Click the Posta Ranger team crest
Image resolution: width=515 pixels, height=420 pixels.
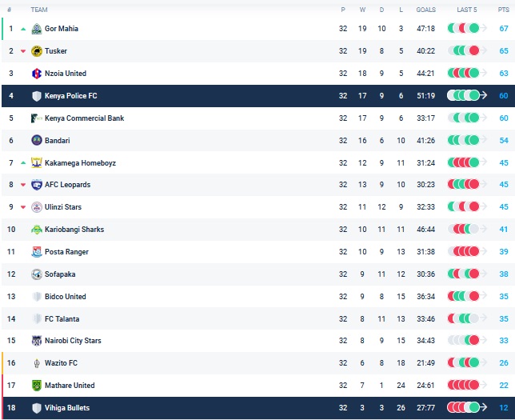pos(36,252)
